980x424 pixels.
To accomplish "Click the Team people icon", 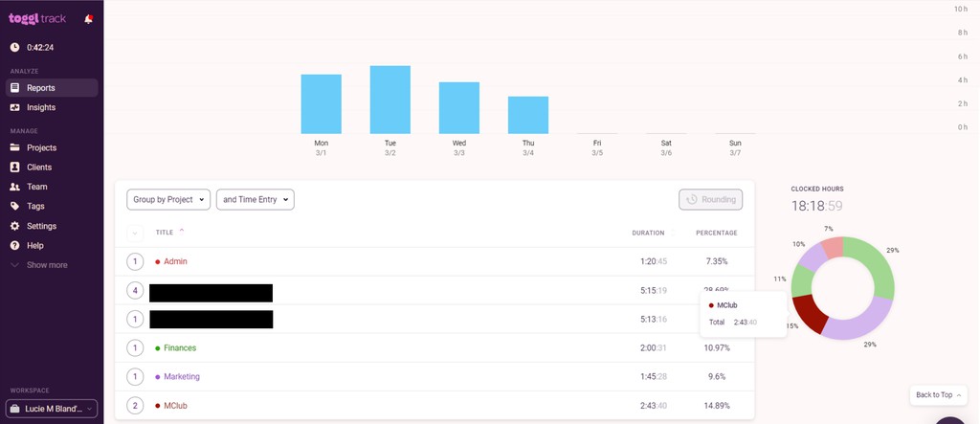I will [15, 187].
